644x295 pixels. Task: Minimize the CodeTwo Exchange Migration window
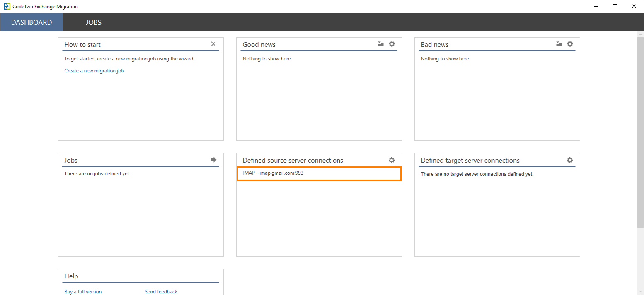pyautogui.click(x=596, y=6)
